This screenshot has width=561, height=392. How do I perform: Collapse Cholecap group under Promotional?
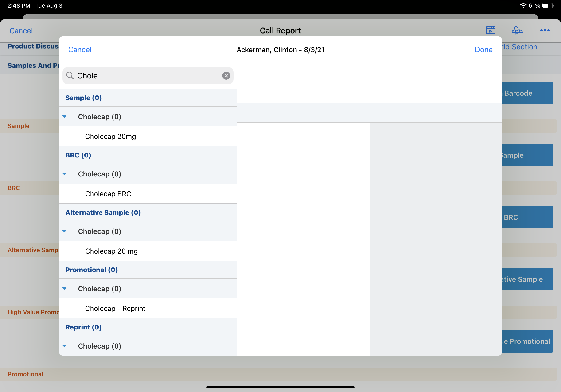click(65, 289)
